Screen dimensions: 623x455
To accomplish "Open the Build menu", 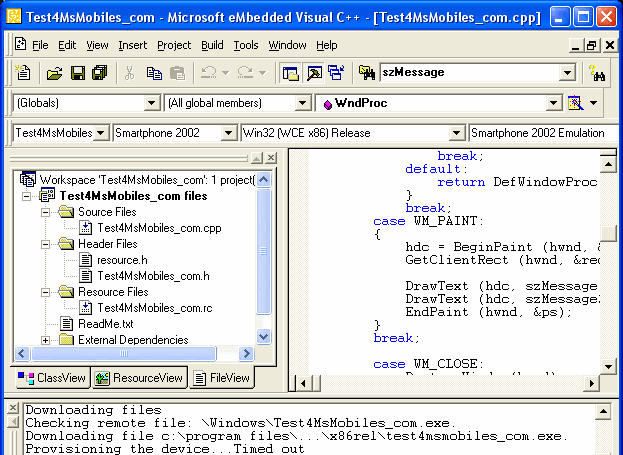I will [x=212, y=45].
